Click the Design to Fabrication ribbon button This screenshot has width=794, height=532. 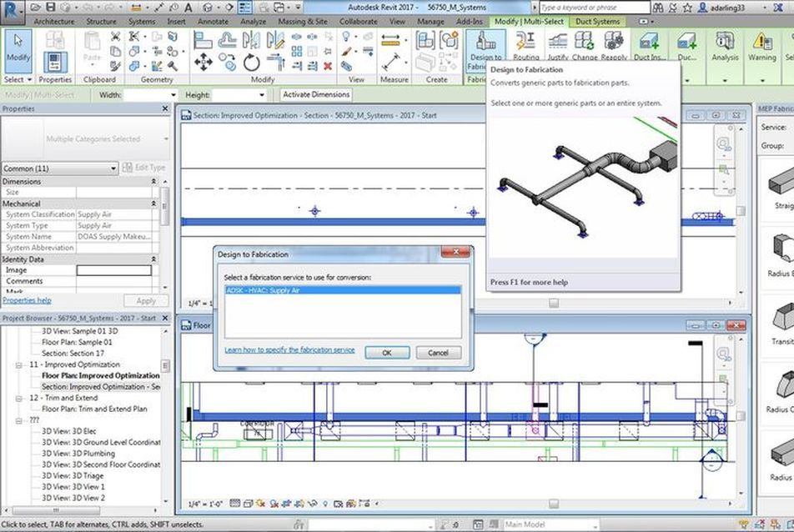[x=485, y=51]
